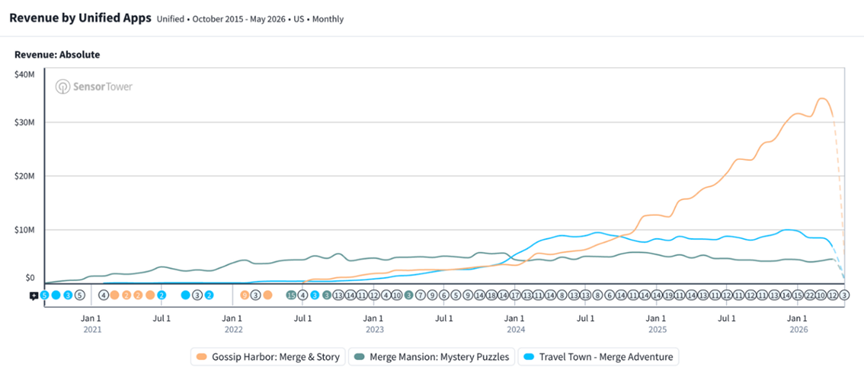Open the white event marker labeled 15
Image resolution: width=864 pixels, height=373 pixels.
point(797,295)
